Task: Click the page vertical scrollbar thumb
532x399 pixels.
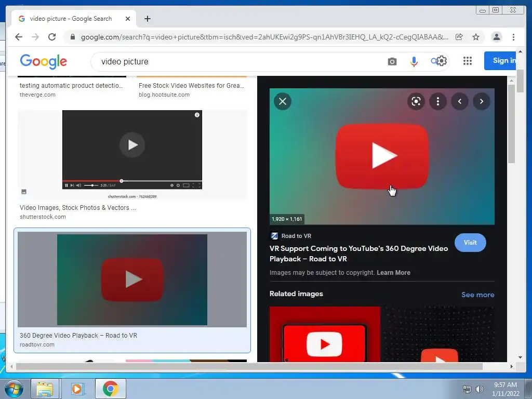Action: 520,81
